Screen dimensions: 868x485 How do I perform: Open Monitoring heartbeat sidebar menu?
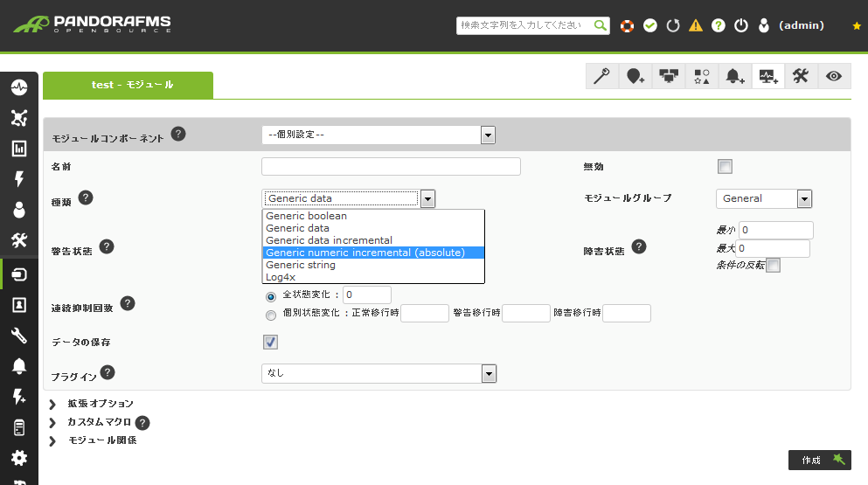click(19, 87)
